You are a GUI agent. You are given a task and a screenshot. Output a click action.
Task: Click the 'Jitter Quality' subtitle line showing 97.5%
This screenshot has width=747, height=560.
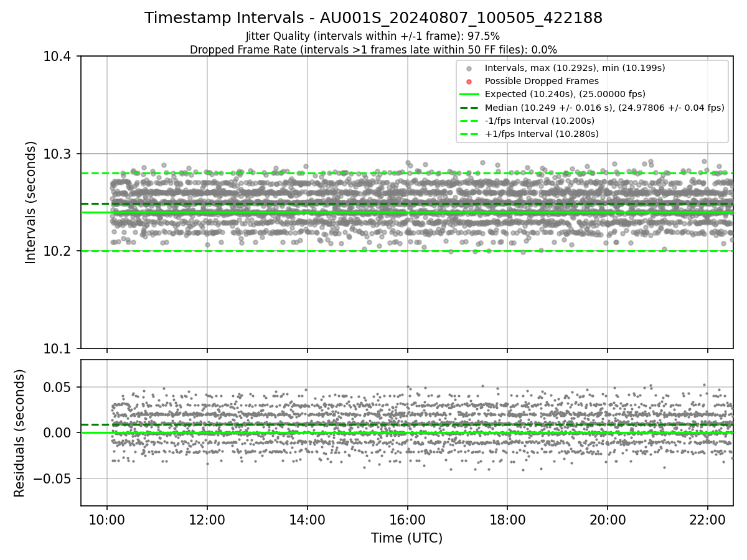(x=373, y=36)
